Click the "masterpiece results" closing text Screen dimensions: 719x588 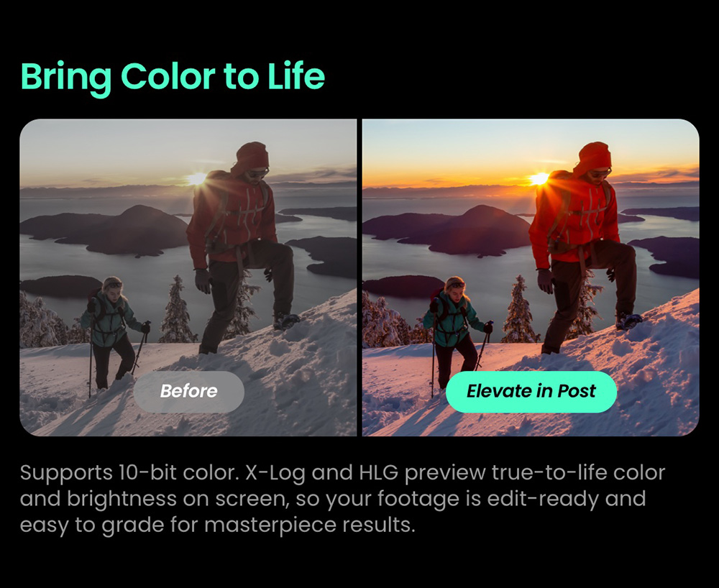click(x=309, y=525)
